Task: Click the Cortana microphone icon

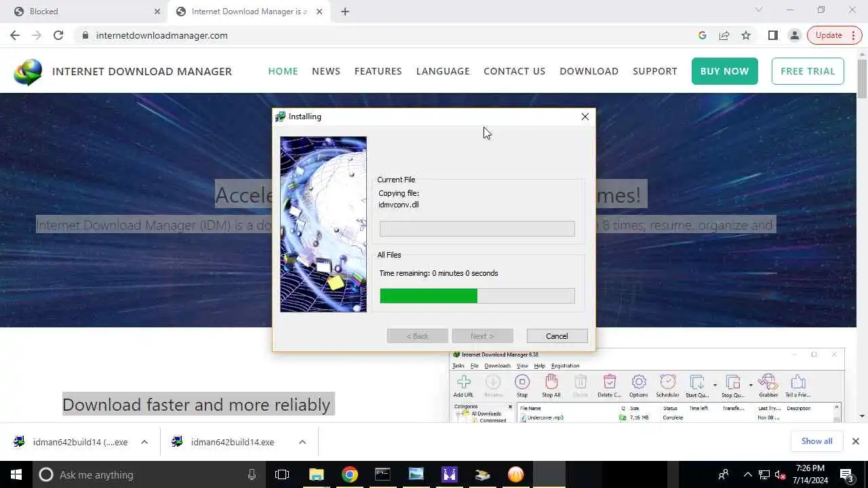Action: [252, 474]
